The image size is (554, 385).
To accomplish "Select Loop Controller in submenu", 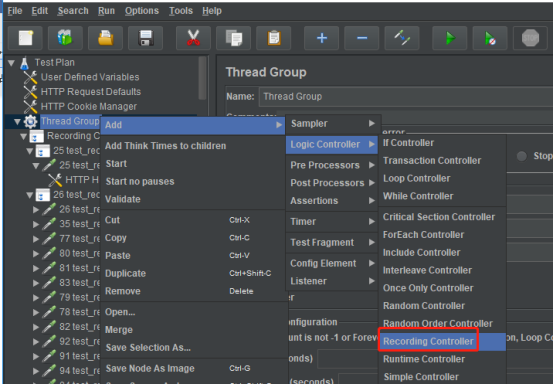I will [442, 178].
